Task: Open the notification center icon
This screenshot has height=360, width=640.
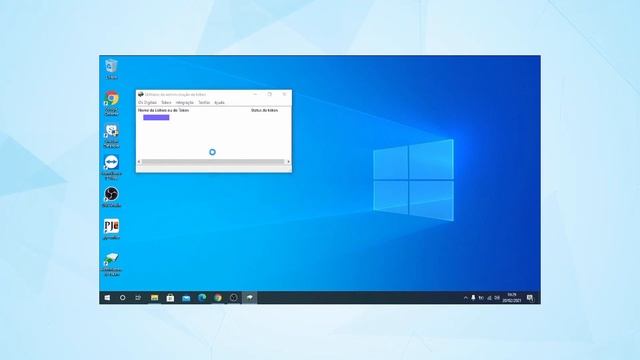Action: 530,298
